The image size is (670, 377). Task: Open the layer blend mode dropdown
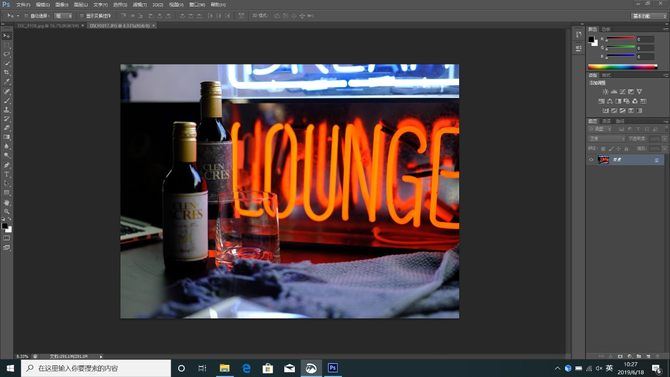606,138
